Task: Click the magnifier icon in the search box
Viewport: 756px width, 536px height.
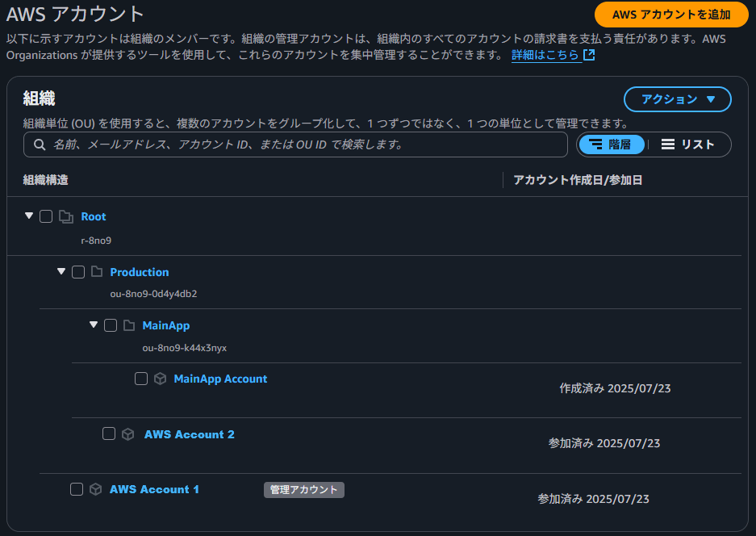Action: (40, 144)
